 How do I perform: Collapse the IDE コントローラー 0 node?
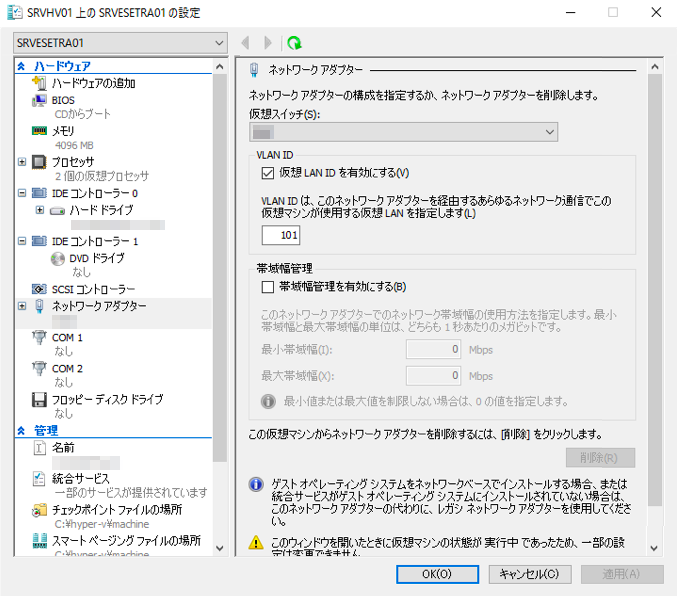pos(22,193)
